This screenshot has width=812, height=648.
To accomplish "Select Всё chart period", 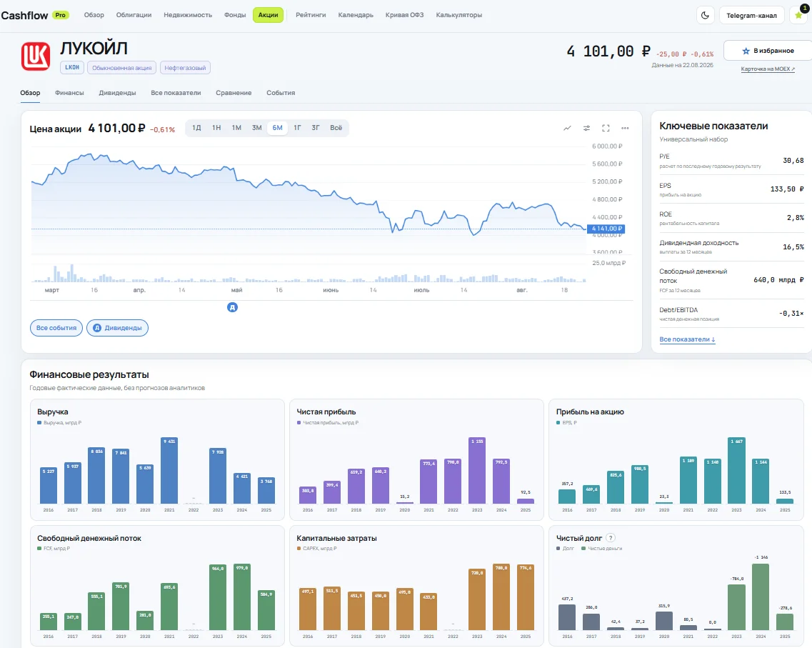I will click(336, 128).
